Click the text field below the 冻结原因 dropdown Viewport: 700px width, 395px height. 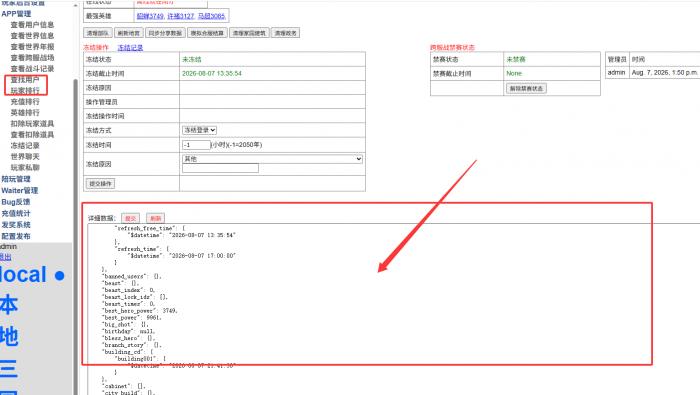[x=220, y=168]
